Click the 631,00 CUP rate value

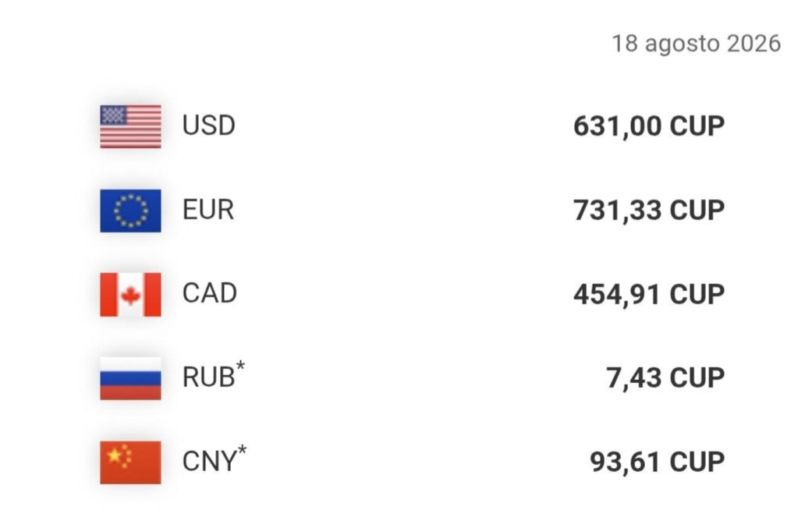point(649,126)
